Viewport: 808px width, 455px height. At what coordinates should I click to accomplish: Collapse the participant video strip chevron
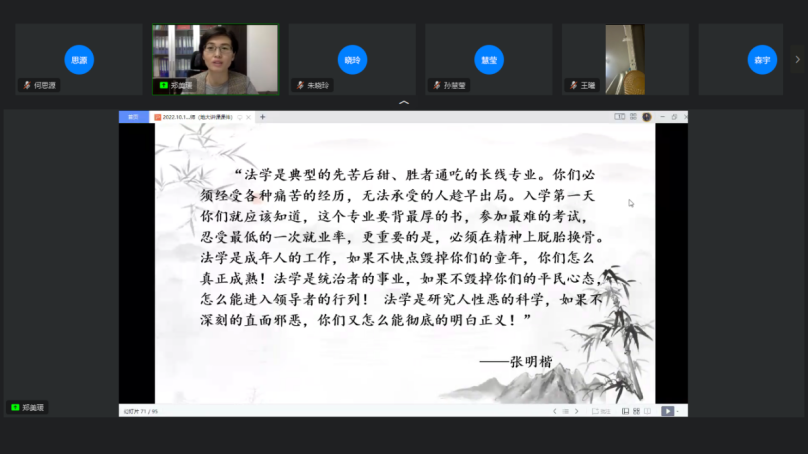pyautogui.click(x=404, y=102)
